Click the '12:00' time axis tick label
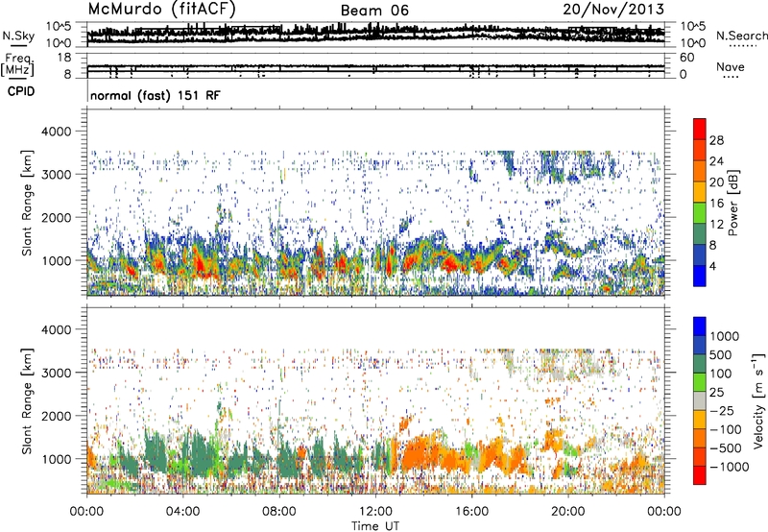 point(375,512)
